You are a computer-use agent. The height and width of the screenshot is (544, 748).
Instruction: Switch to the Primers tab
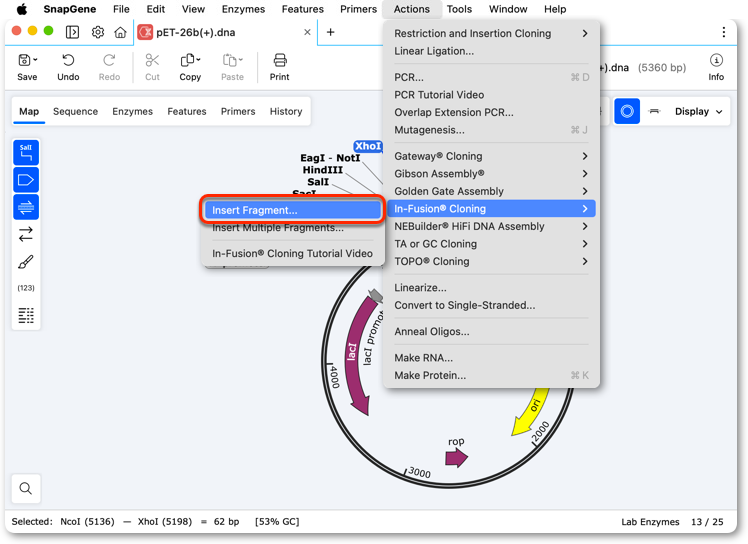[x=238, y=111]
